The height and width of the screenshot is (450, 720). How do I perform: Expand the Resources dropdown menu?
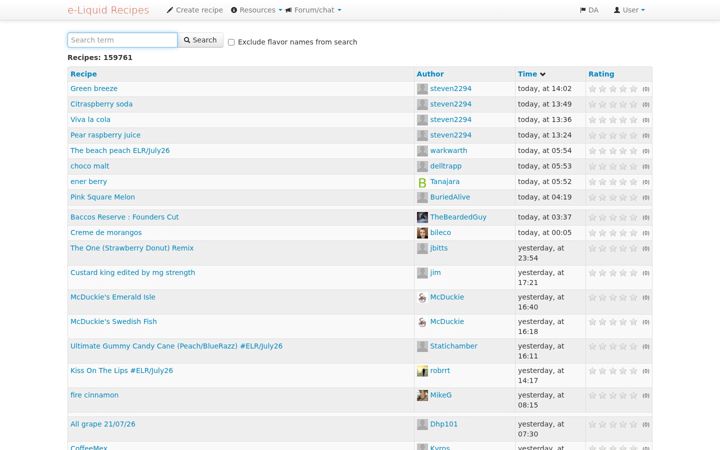tap(256, 10)
